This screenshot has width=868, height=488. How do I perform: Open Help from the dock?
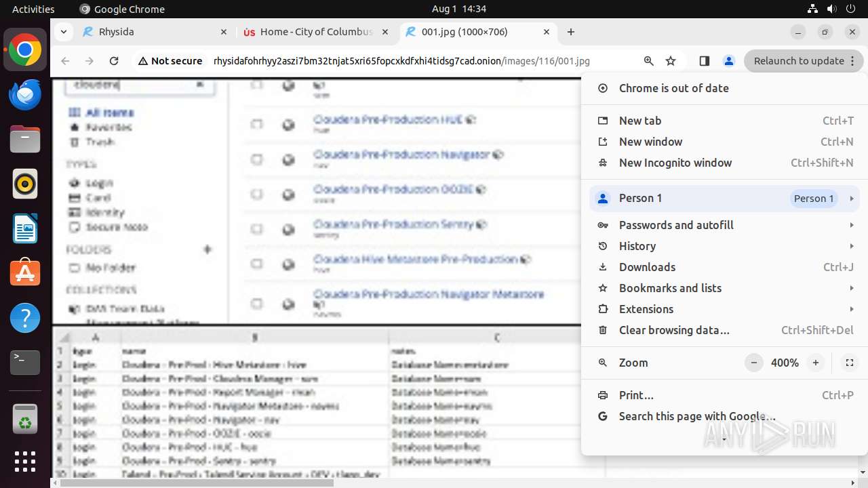point(25,317)
